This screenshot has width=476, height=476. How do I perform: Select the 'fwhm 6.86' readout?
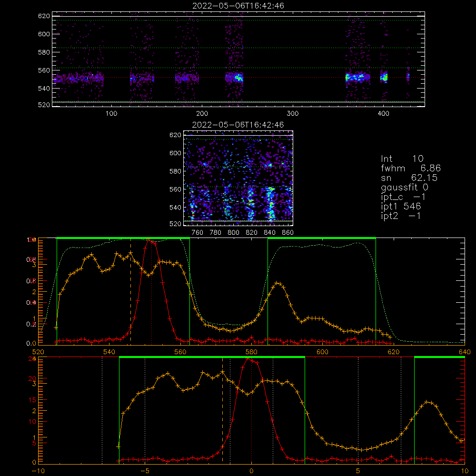pos(411,168)
